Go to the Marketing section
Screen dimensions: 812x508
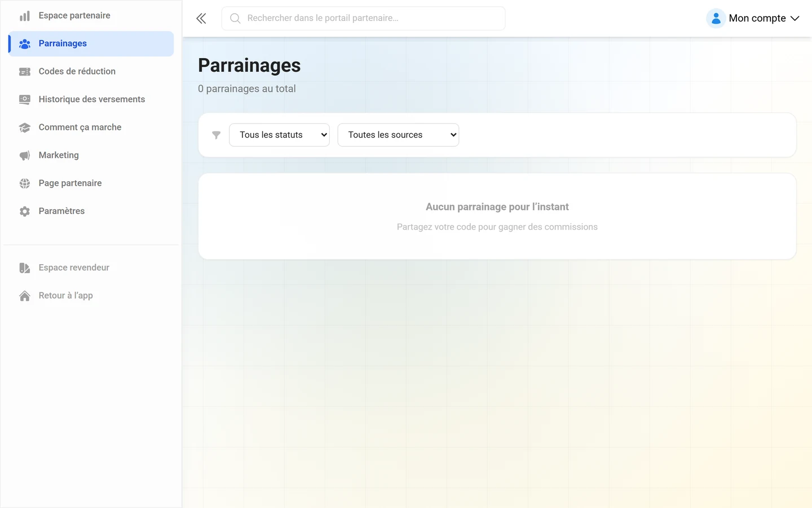click(x=91, y=155)
